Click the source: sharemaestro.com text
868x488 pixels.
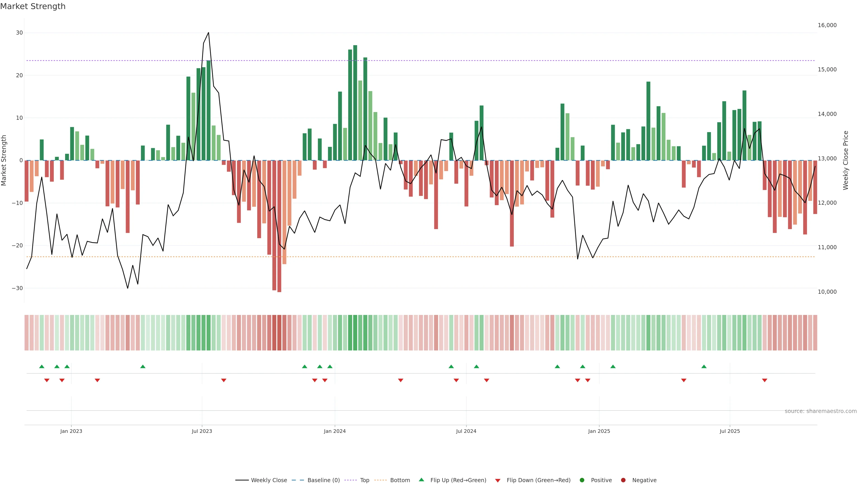tap(821, 411)
